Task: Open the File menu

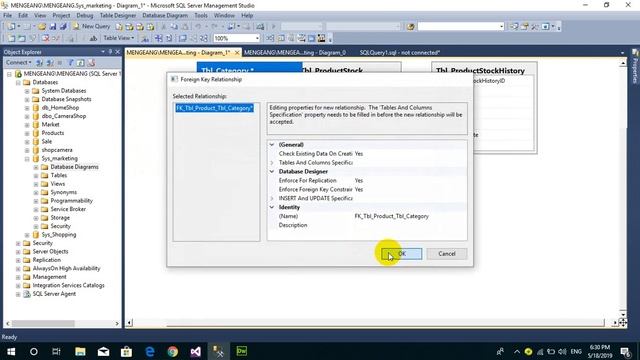Action: tap(7, 16)
